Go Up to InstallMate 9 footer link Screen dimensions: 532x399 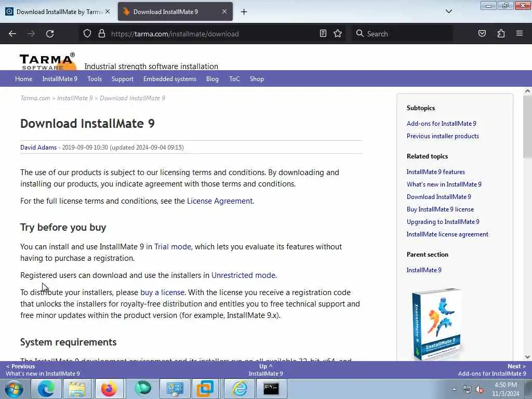tap(265, 370)
